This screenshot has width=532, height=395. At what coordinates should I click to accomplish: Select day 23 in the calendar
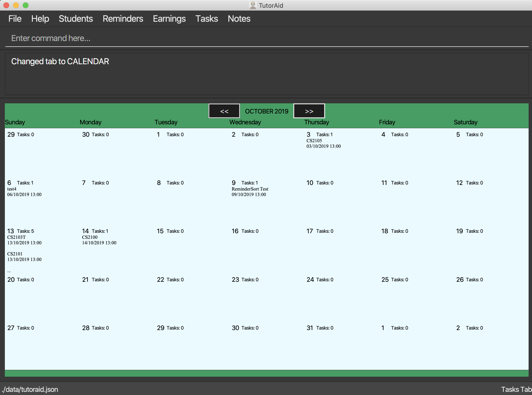tap(235, 280)
